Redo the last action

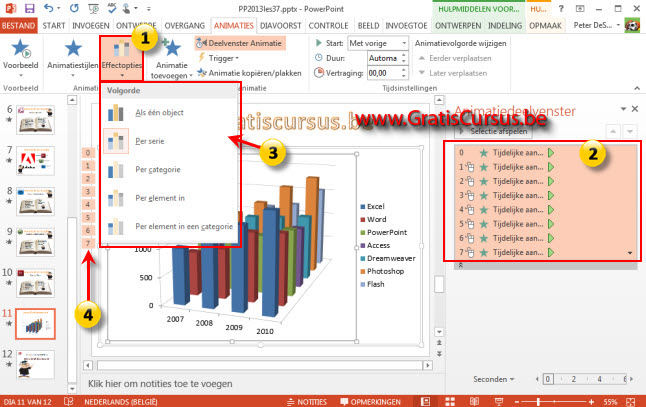(74, 8)
